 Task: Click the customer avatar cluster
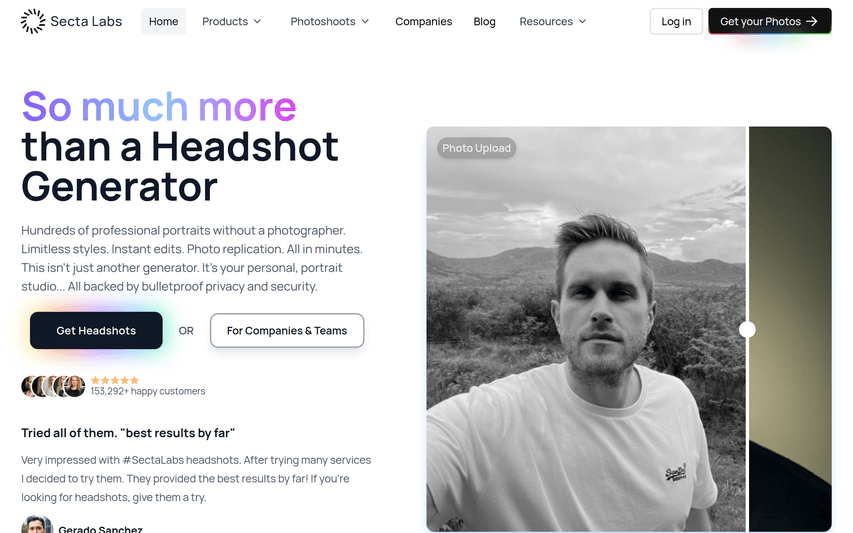click(x=53, y=386)
